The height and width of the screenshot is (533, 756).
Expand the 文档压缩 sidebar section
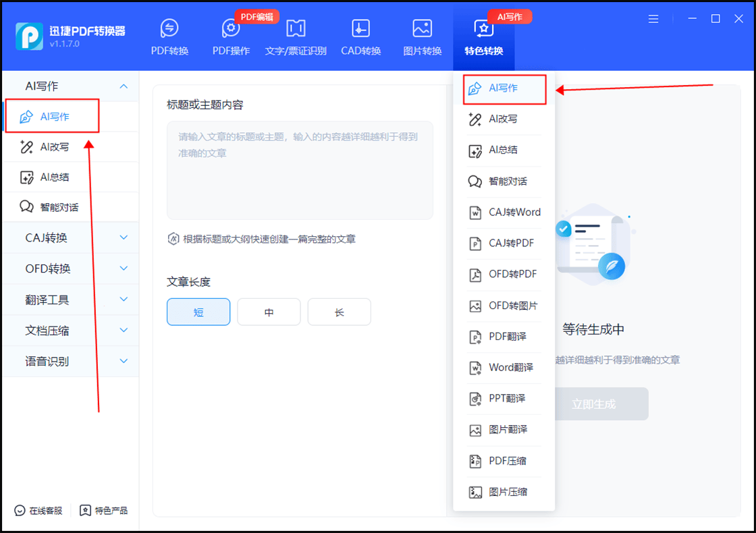[x=70, y=330]
